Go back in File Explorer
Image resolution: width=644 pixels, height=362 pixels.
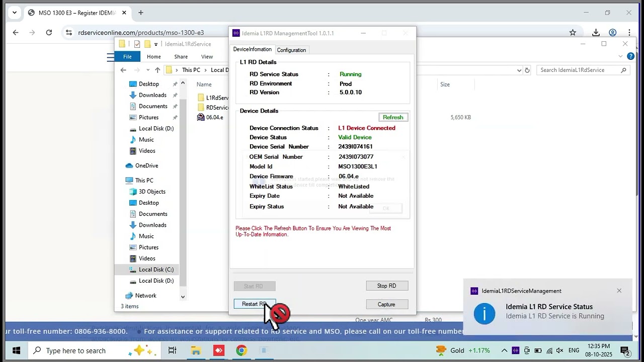point(123,70)
